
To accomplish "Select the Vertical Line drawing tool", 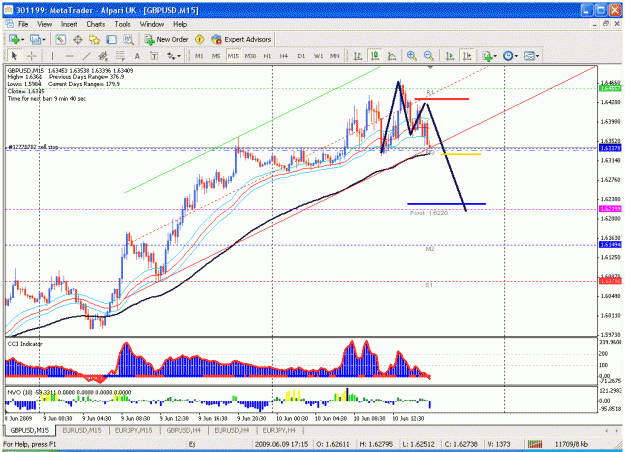I will click(52, 56).
